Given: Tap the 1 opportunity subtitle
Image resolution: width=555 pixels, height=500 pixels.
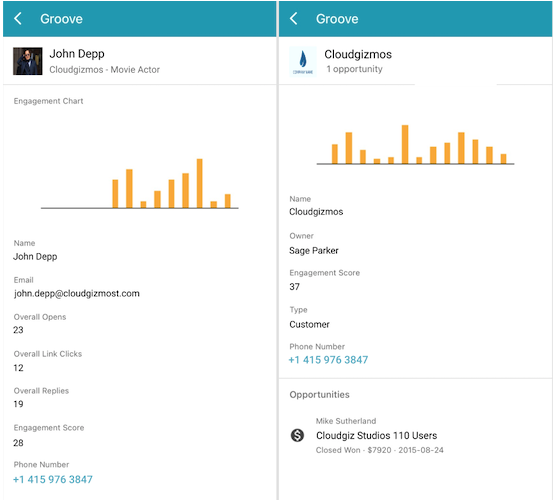Looking at the screenshot, I should [354, 69].
